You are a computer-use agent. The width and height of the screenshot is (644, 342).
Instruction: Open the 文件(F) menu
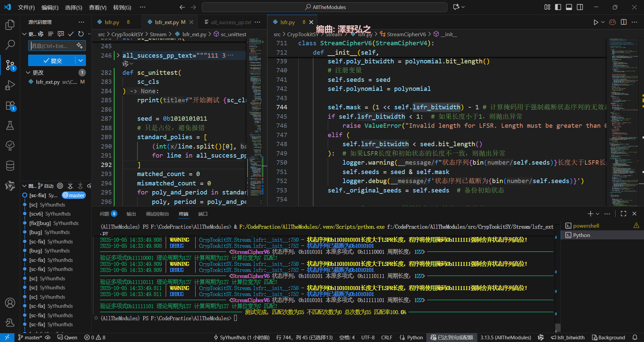click(26, 7)
